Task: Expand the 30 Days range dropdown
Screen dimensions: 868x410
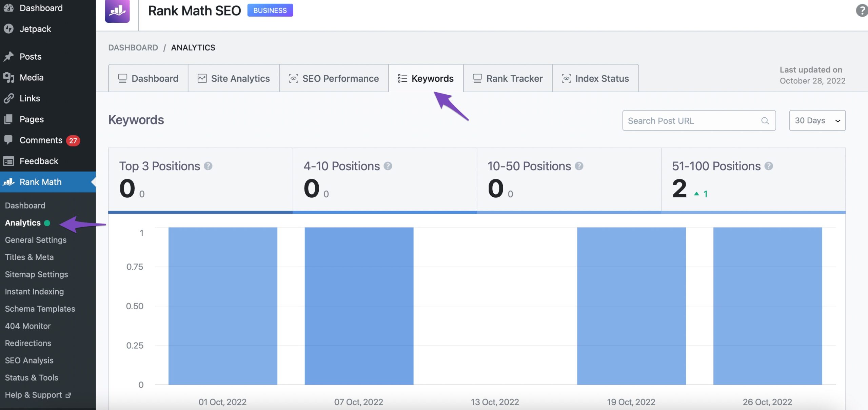Action: click(817, 121)
